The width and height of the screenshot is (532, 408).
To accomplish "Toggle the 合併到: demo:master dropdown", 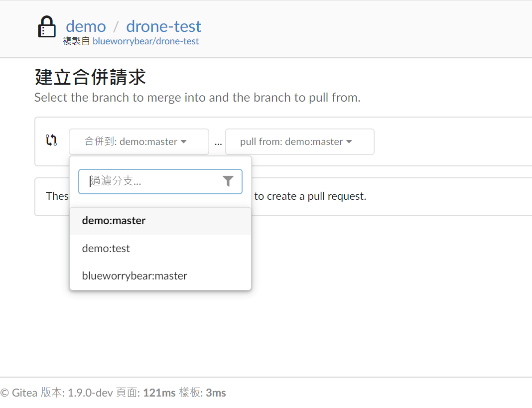I will point(139,141).
